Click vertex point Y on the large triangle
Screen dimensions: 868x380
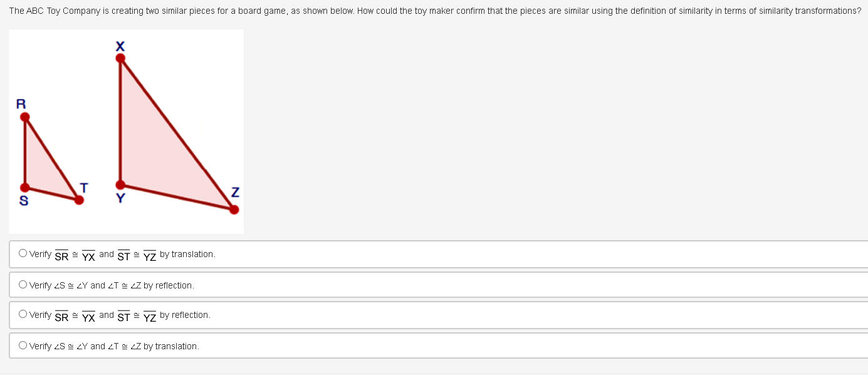tap(119, 185)
